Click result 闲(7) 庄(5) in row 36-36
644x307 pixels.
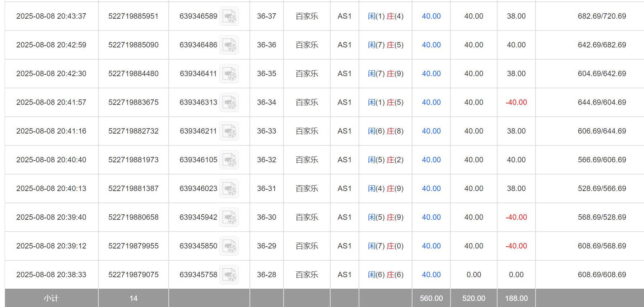tap(386, 45)
